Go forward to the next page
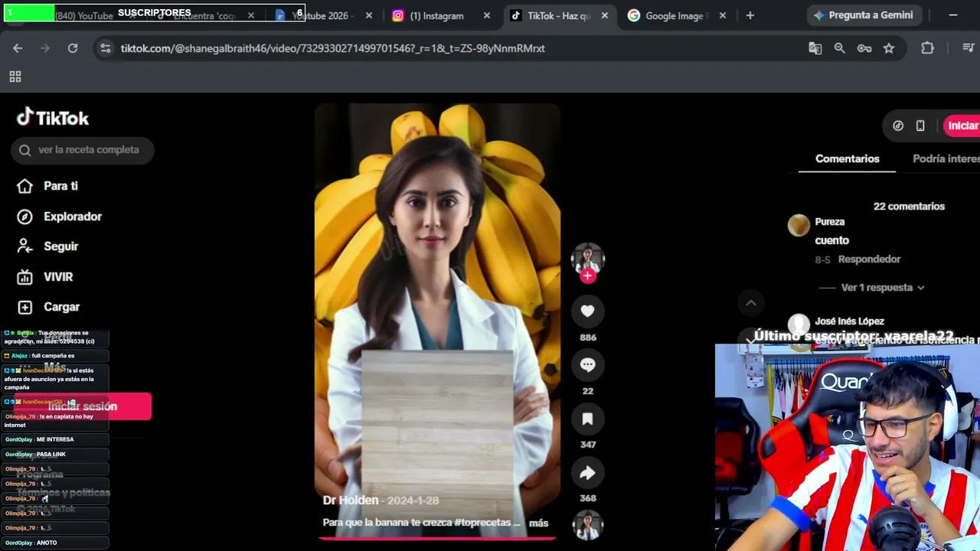The height and width of the screenshot is (551, 980). [x=45, y=48]
